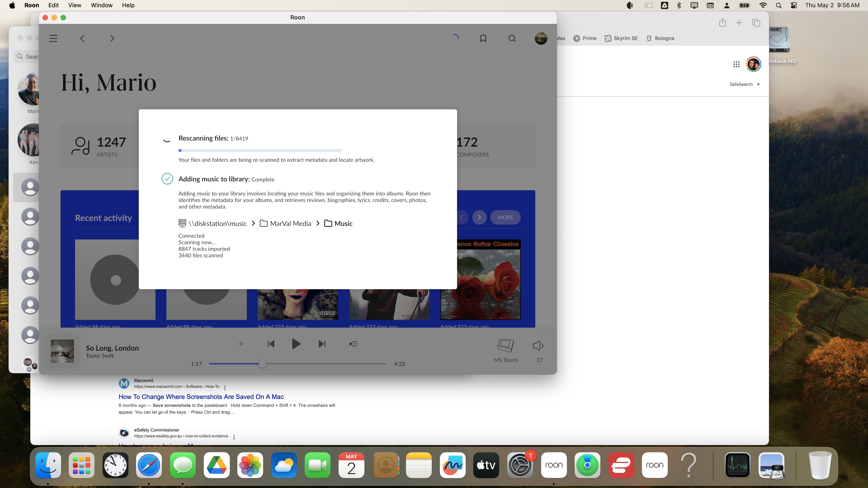
Task: Open the Skyrim SE favorite in Safari
Action: pyautogui.click(x=621, y=38)
